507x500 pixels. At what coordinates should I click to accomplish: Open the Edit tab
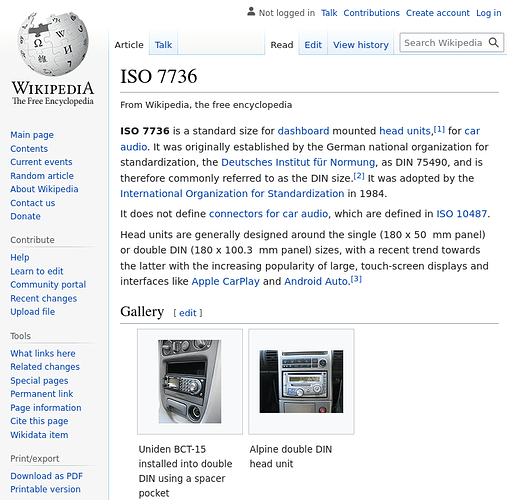313,45
